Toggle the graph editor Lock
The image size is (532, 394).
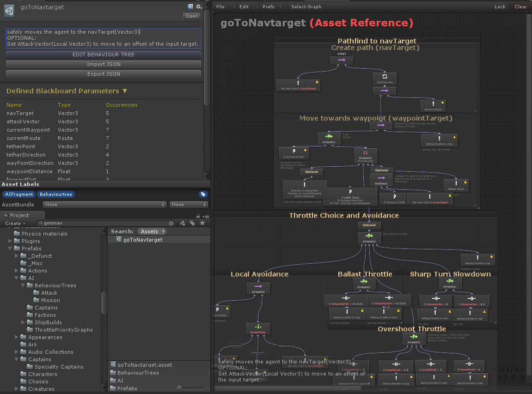coord(500,6)
